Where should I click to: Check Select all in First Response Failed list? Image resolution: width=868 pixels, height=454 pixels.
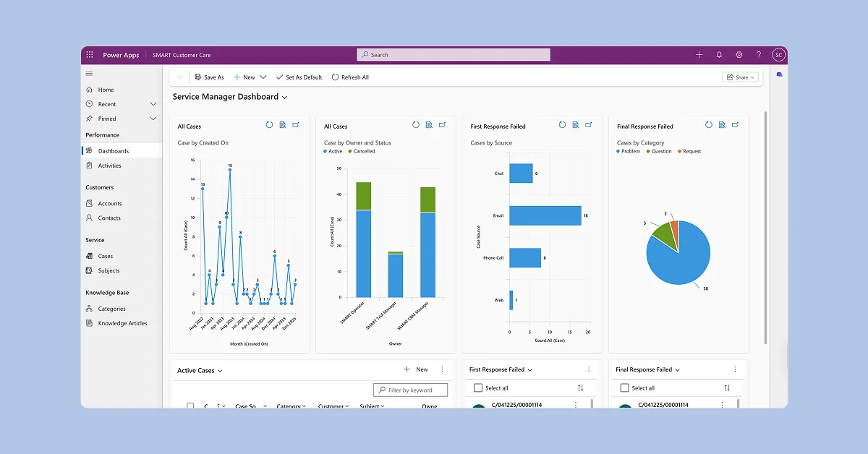click(x=477, y=388)
